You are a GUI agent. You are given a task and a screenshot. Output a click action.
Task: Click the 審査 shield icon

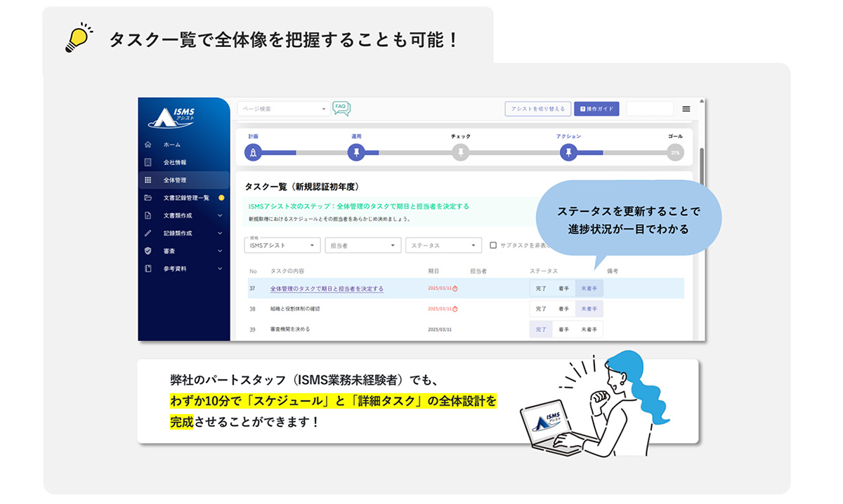[148, 251]
